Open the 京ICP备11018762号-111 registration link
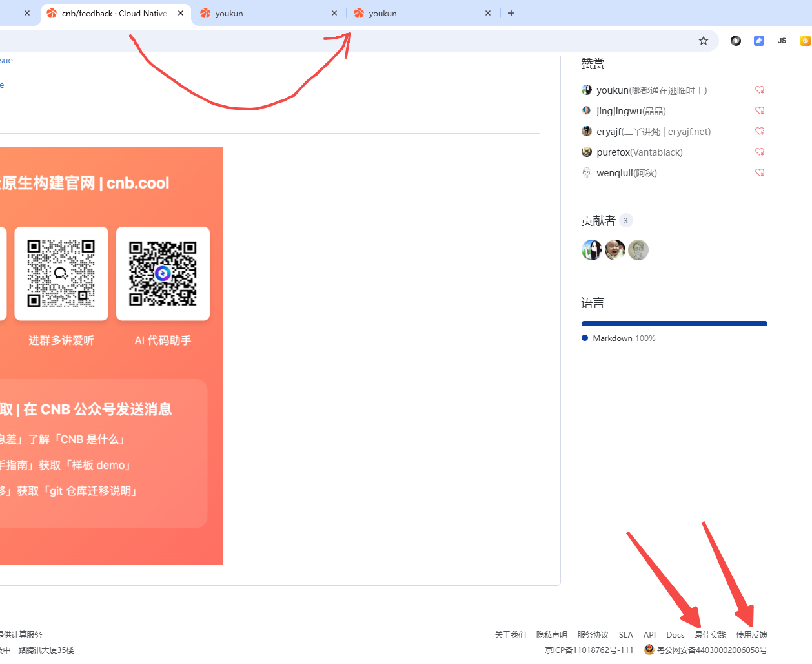 (x=589, y=650)
